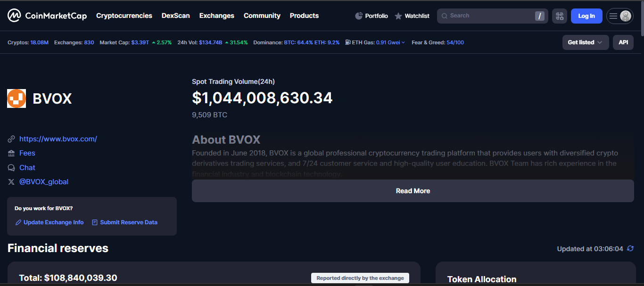The height and width of the screenshot is (286, 644).
Task: Open the Community menu
Action: (x=262, y=16)
